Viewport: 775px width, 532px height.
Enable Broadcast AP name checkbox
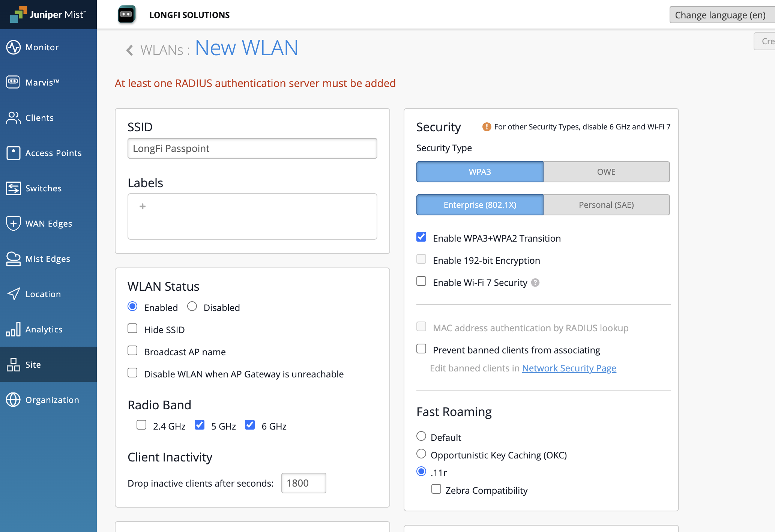[x=132, y=351]
